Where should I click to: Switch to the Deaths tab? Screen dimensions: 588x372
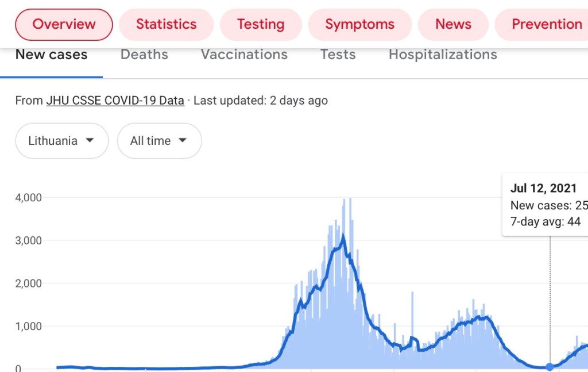pos(144,55)
